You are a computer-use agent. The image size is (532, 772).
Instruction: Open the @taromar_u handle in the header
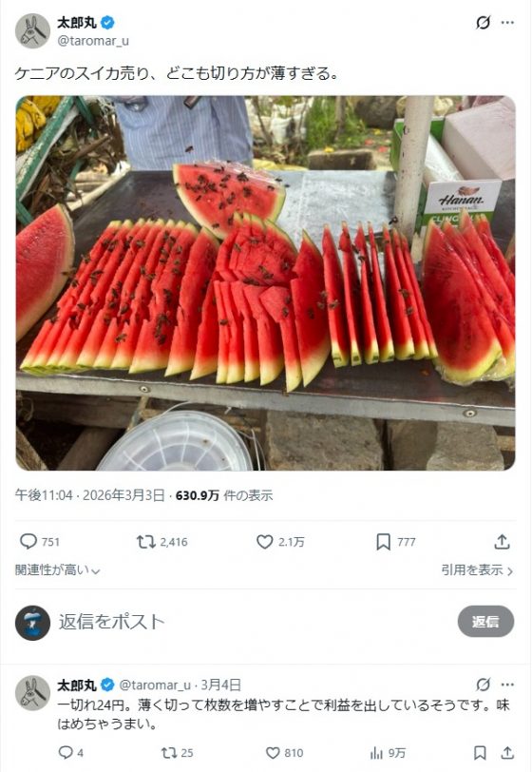point(93,41)
